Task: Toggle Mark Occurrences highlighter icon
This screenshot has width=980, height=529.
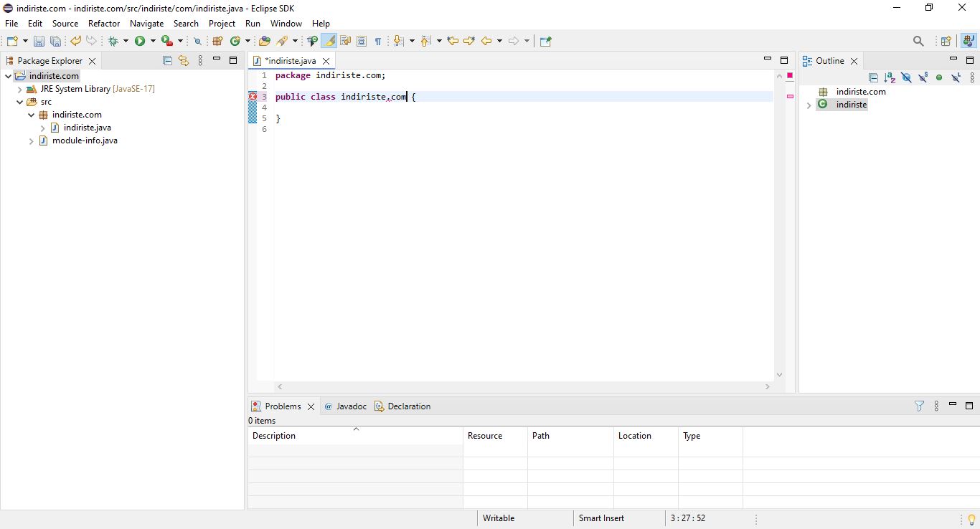Action: [329, 41]
